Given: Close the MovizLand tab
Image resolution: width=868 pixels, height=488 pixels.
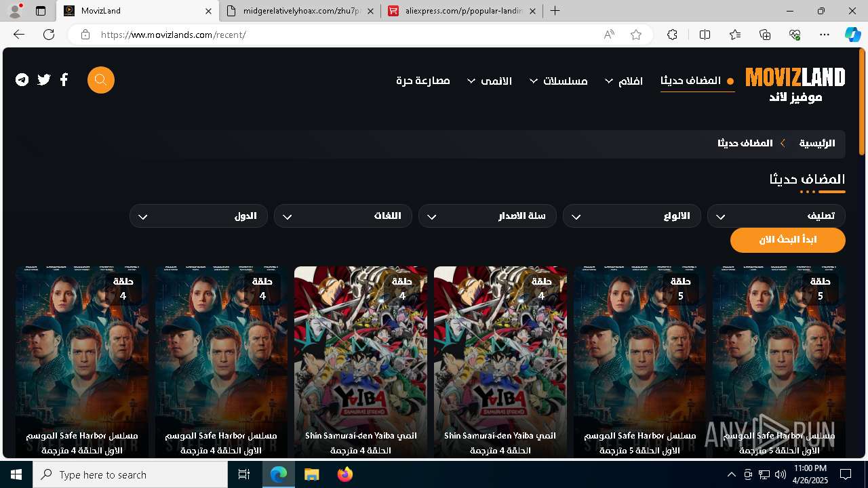Looking at the screenshot, I should [x=208, y=11].
